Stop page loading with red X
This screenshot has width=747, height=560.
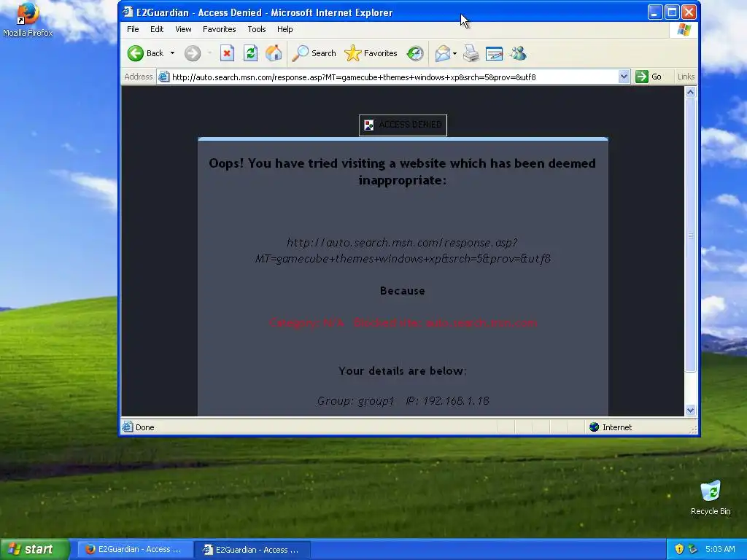[x=227, y=53]
